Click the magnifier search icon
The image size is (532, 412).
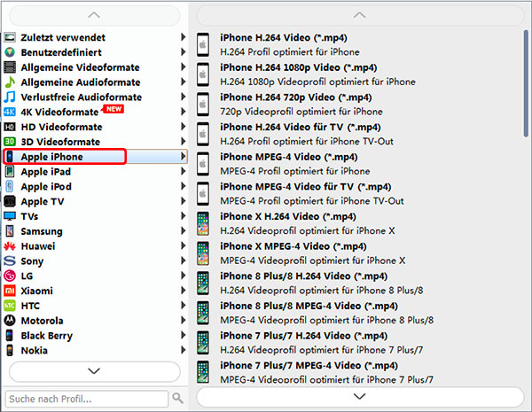pos(178,398)
